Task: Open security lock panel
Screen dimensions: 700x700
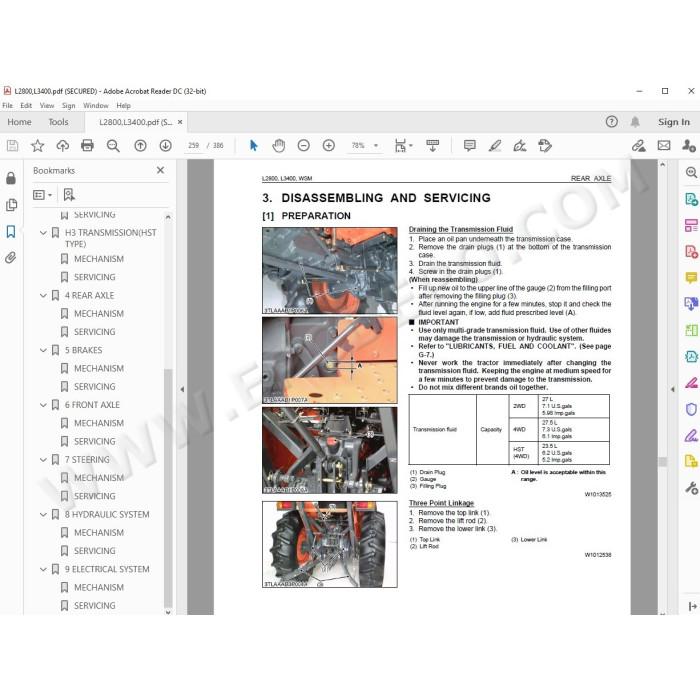Action: pyautogui.click(x=11, y=178)
